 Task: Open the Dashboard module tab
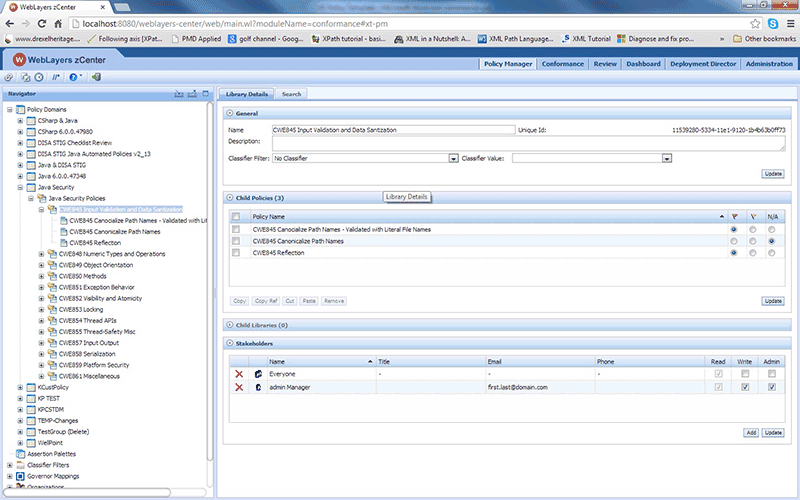(643, 64)
